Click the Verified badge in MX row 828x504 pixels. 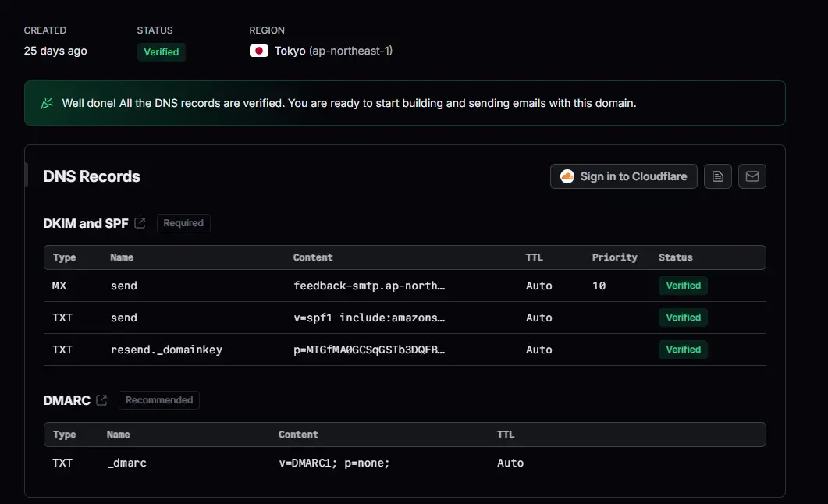click(683, 286)
